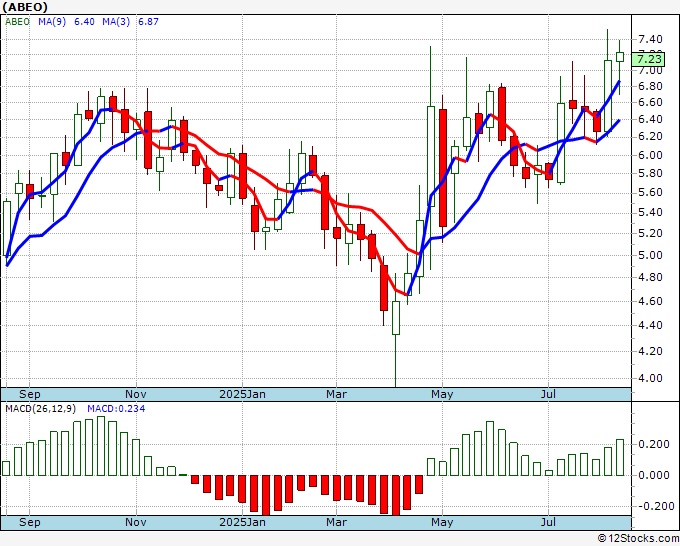Viewport: 680px width, 546px height.
Task: Click the current price tag 7.23
Action: (x=648, y=59)
